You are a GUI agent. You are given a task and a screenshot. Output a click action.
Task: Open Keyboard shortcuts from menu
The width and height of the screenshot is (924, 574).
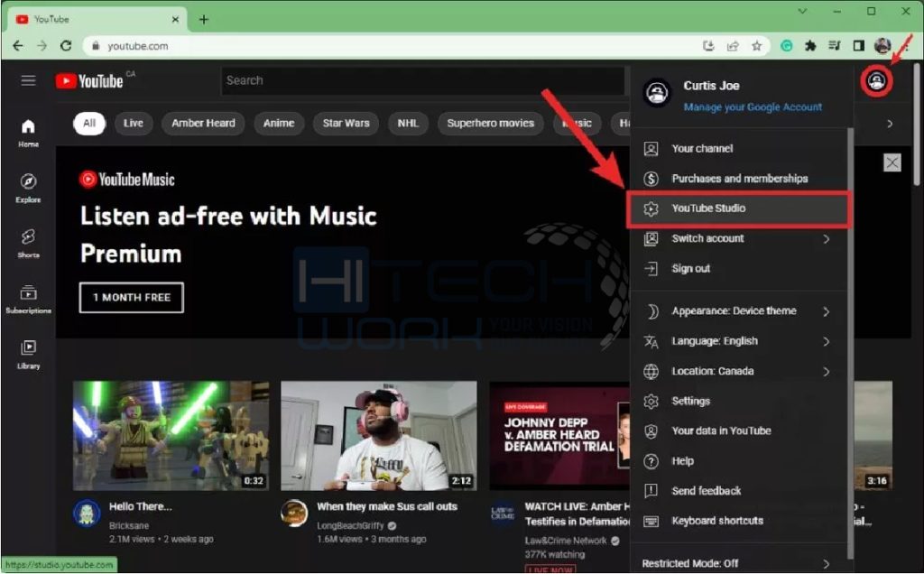738,521
